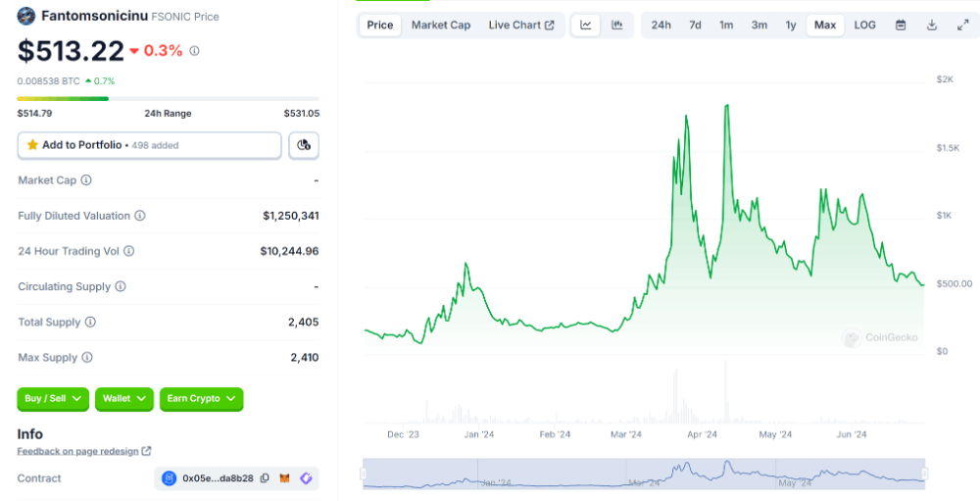Expand chart to fullscreen
Image resolution: width=980 pixels, height=501 pixels.
tap(963, 25)
